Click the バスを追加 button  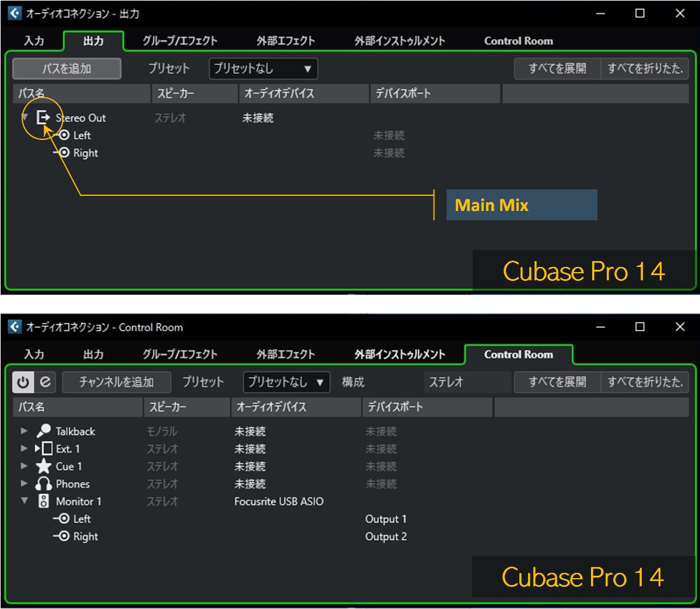coord(67,69)
